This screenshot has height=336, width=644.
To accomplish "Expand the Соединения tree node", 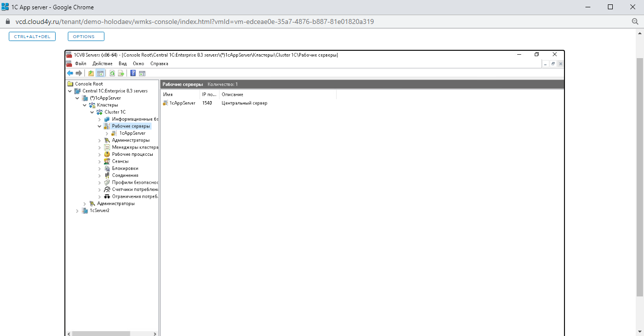I will tap(100, 175).
